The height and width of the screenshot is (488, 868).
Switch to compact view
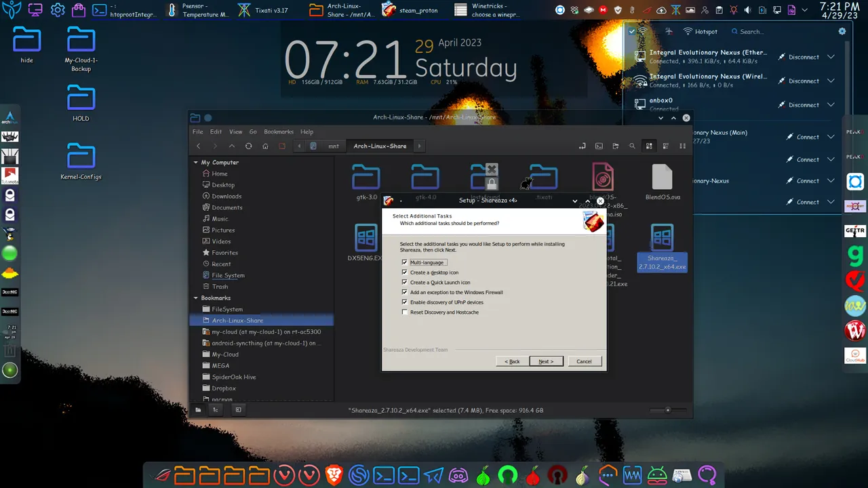pyautogui.click(x=682, y=146)
